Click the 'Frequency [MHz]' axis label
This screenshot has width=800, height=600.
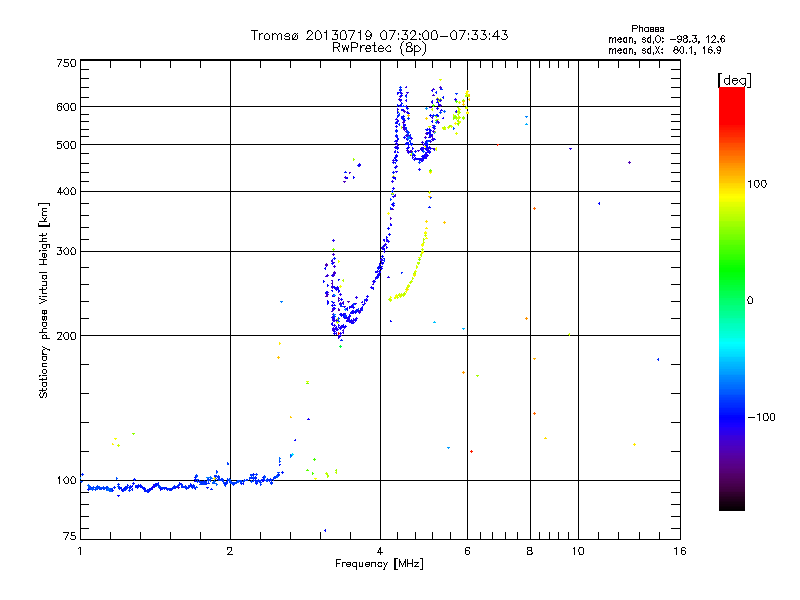[379, 564]
